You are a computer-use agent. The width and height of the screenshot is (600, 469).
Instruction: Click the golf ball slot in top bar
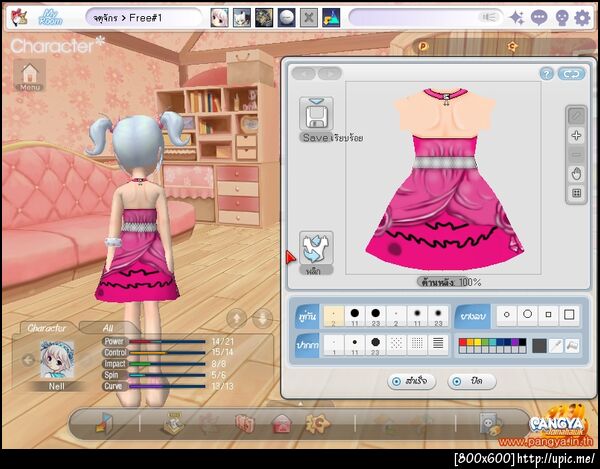pos(287,18)
